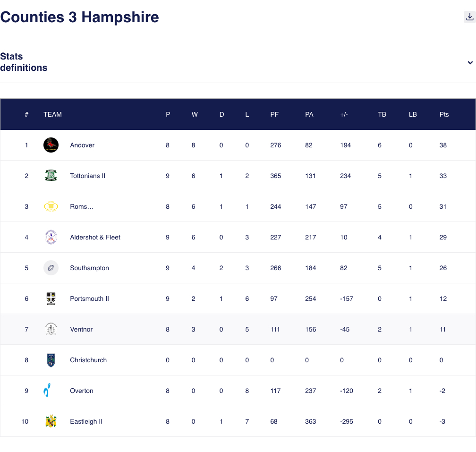The image size is (476, 452).
Task: Open the Andover team page link
Action: (x=82, y=145)
